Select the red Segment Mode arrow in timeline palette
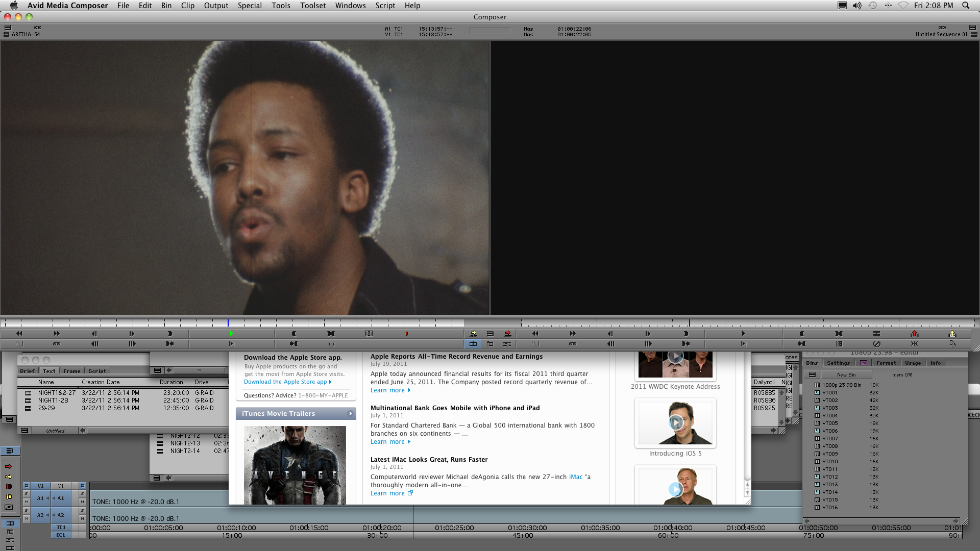 point(9,466)
